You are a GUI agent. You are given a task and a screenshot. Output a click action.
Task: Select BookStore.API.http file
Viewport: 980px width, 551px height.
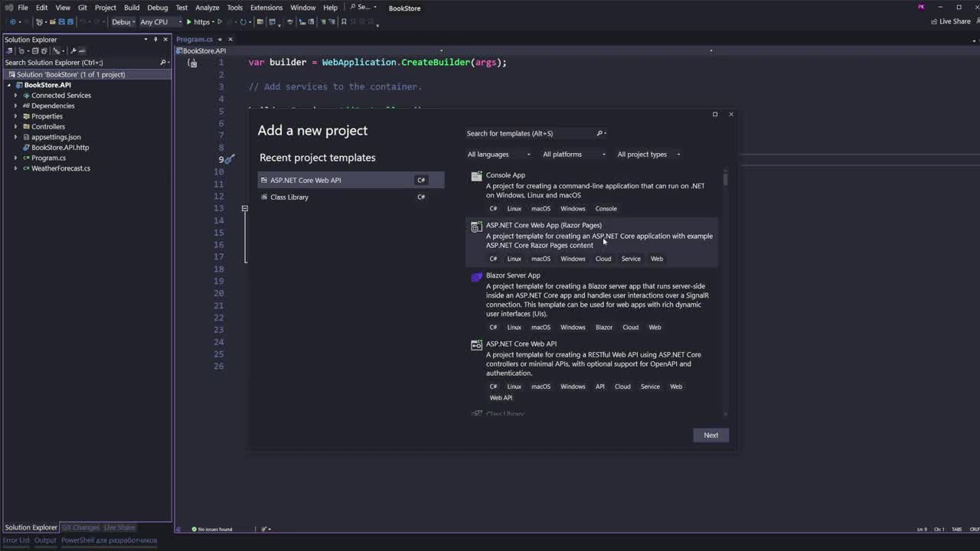(60, 147)
